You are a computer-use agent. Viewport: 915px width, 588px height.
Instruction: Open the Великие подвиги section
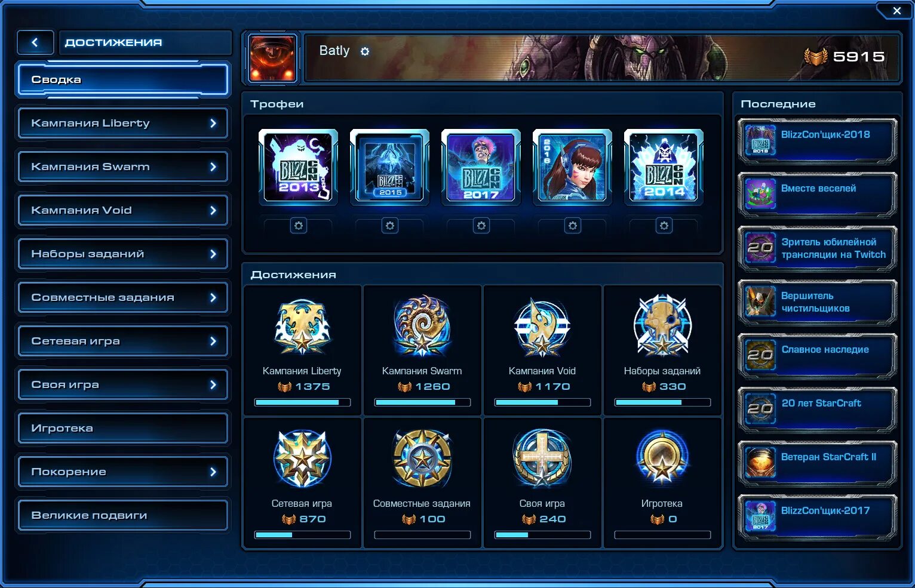coord(123,515)
